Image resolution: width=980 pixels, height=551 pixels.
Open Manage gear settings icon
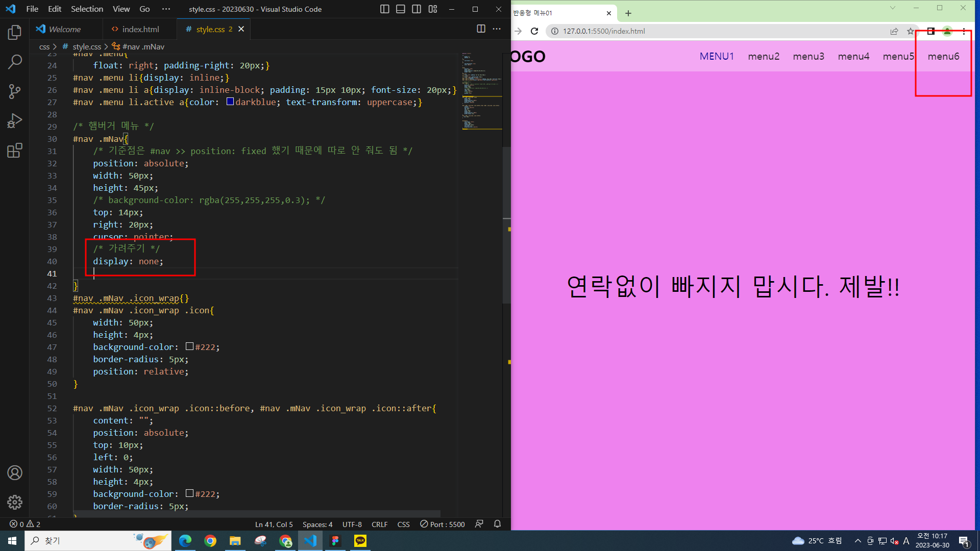pyautogui.click(x=15, y=502)
